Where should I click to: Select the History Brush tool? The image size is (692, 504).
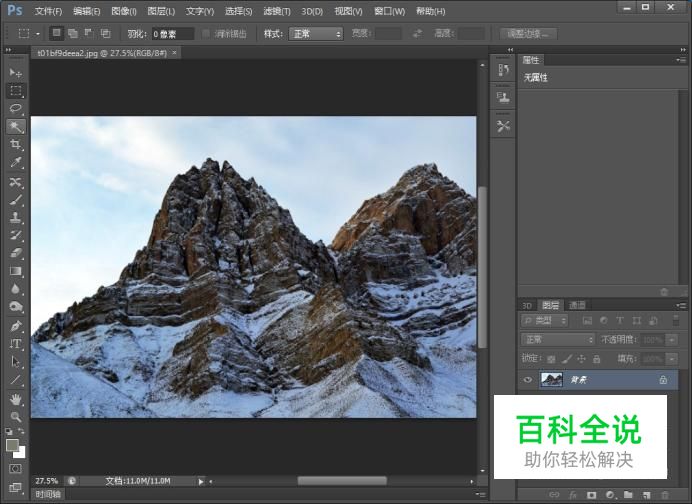pos(16,235)
